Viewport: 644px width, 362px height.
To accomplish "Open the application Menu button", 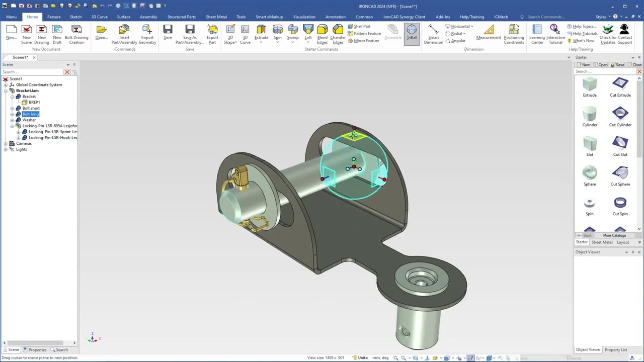I will 11,17.
